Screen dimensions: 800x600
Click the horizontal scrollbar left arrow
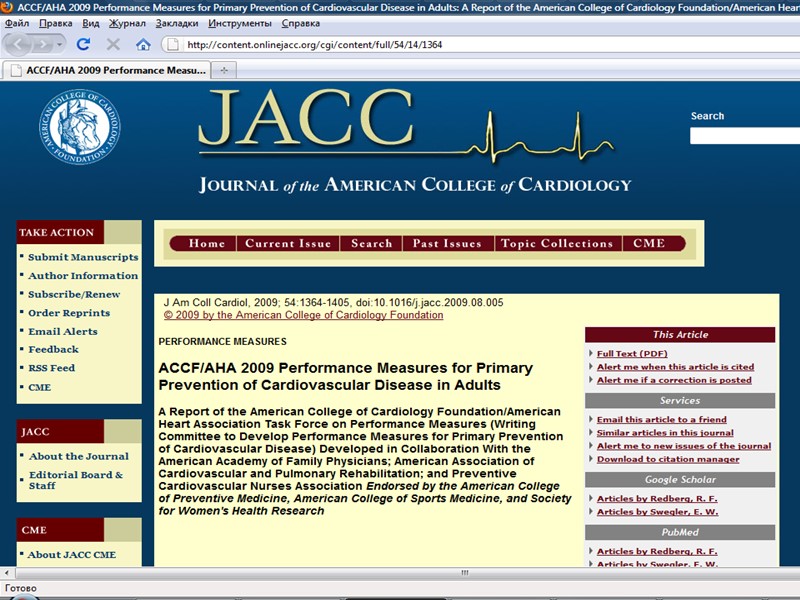pyautogui.click(x=6, y=572)
